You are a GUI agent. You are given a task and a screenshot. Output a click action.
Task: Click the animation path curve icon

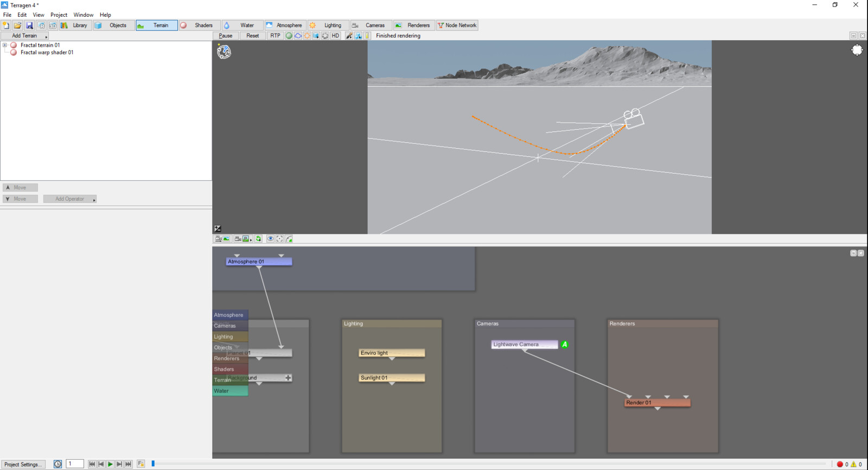click(x=289, y=239)
